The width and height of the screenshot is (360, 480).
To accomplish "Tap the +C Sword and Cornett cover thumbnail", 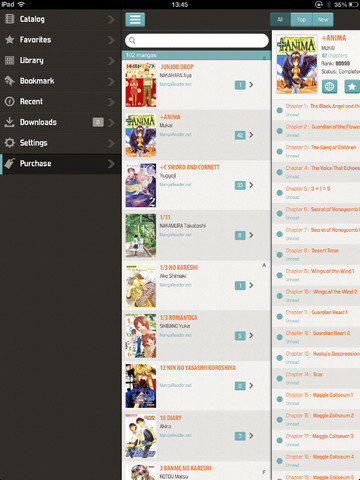I will tap(141, 185).
